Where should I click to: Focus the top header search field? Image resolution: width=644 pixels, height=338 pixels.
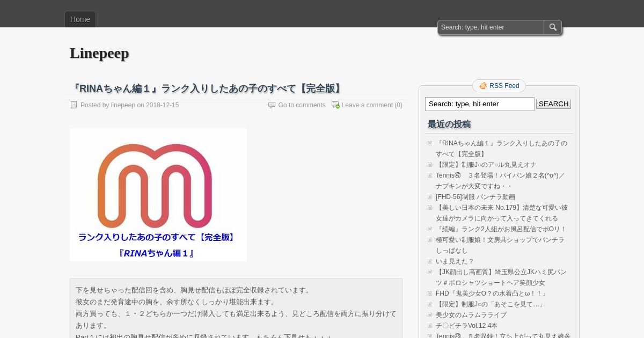[491, 27]
